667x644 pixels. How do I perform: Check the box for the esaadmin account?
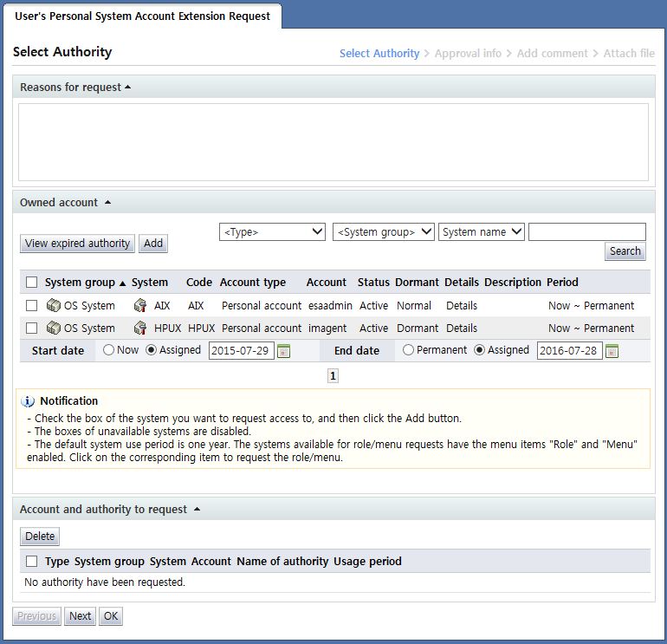[x=32, y=306]
